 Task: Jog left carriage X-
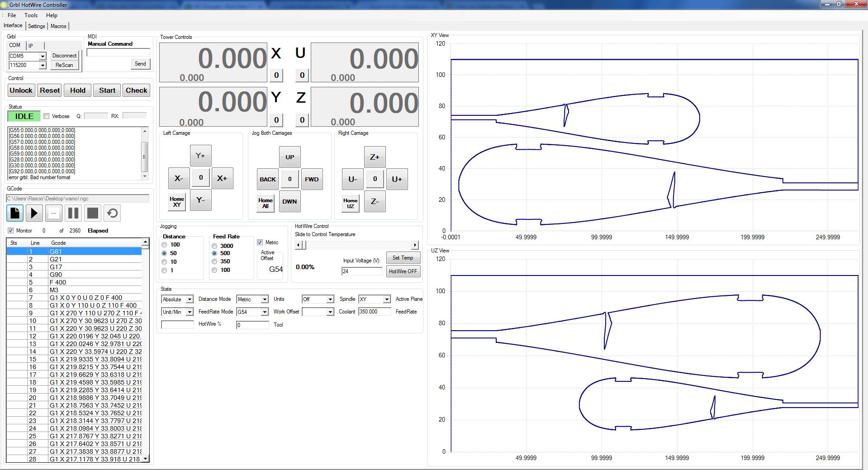(179, 178)
